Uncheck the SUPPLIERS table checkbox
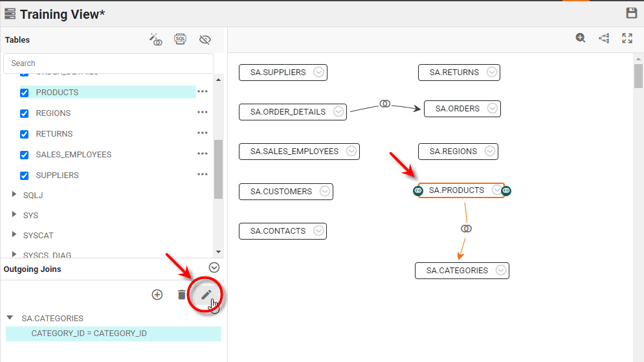Screen dimensions: 644x362 pyautogui.click(x=25, y=175)
